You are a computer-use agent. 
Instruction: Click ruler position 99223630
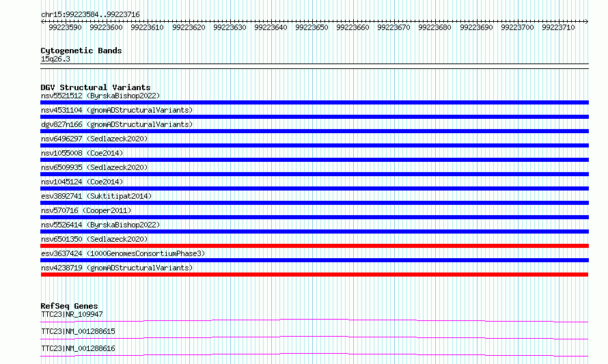tap(230, 27)
